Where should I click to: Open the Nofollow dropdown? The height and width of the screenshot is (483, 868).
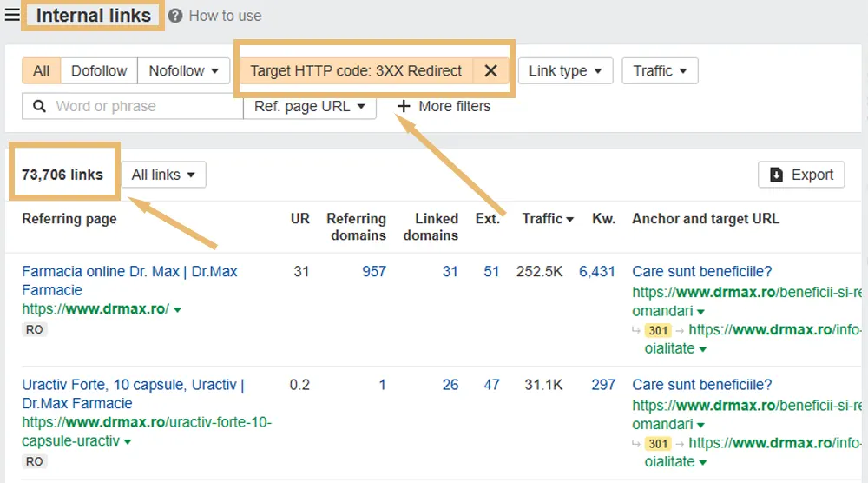[184, 71]
